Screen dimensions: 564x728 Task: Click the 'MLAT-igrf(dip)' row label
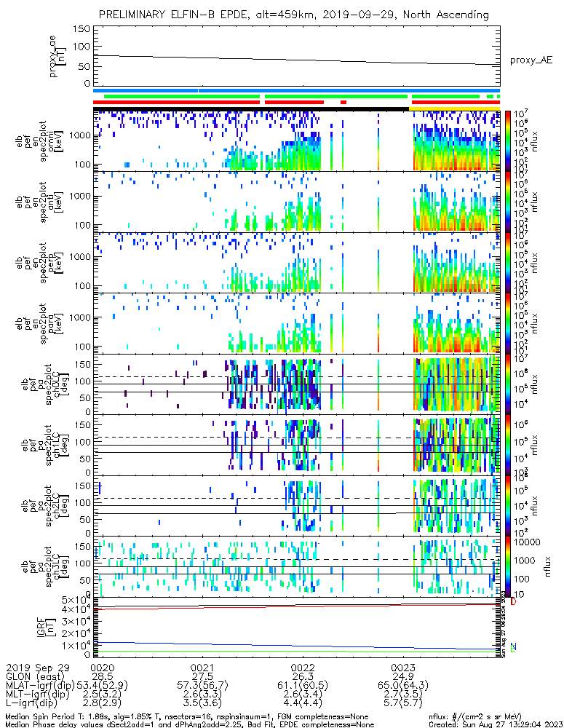tap(41, 685)
